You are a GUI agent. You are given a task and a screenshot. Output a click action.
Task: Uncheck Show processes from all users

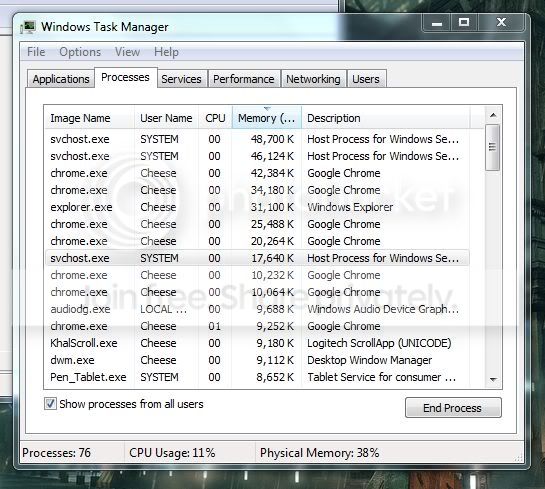(x=50, y=404)
